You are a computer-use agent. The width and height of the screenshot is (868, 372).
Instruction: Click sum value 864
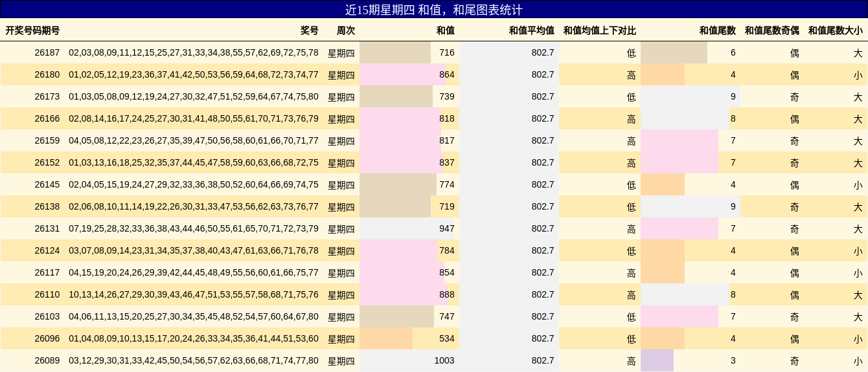click(447, 74)
